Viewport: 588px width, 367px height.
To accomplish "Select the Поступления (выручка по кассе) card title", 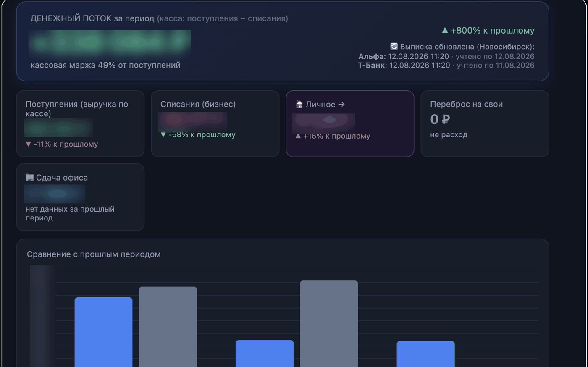I will click(x=77, y=109).
